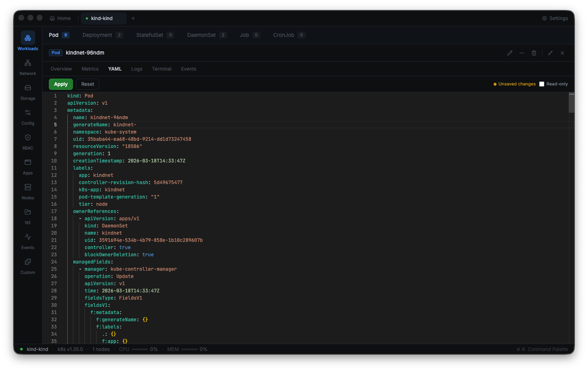Reset the unsaved YAML edits
588x371 pixels.
(x=87, y=84)
